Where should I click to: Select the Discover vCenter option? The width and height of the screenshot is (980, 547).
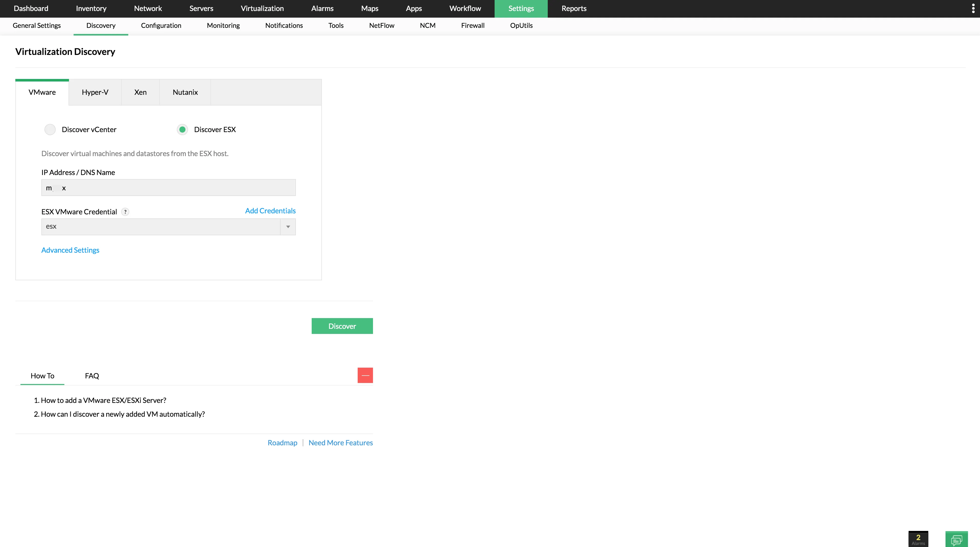click(x=50, y=129)
